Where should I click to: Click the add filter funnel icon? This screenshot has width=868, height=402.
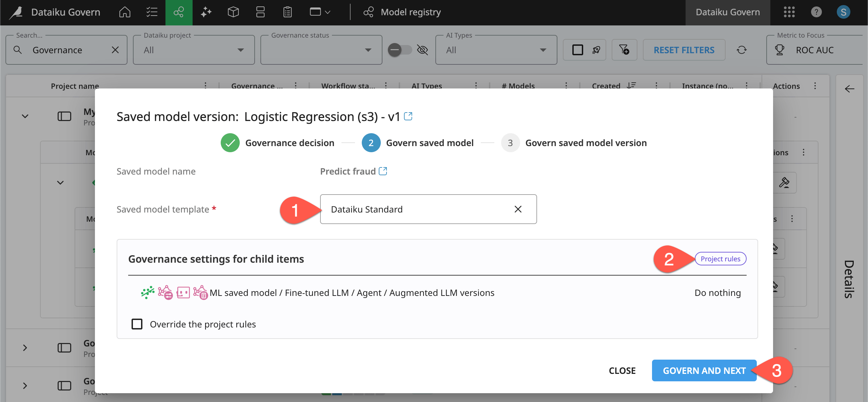tap(624, 50)
